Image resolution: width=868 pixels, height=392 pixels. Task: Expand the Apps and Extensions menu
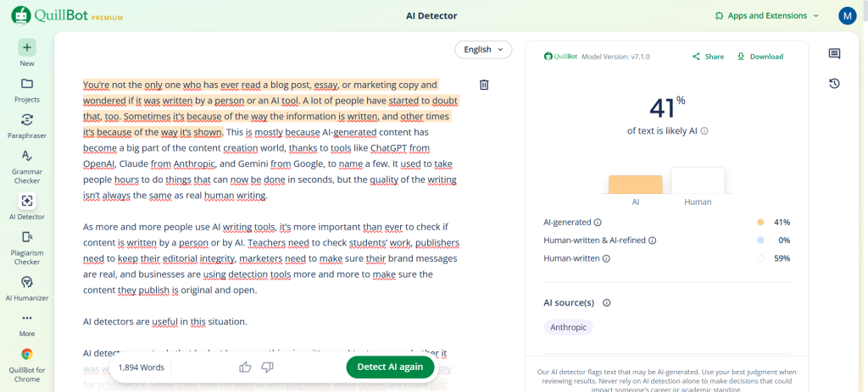coord(766,15)
